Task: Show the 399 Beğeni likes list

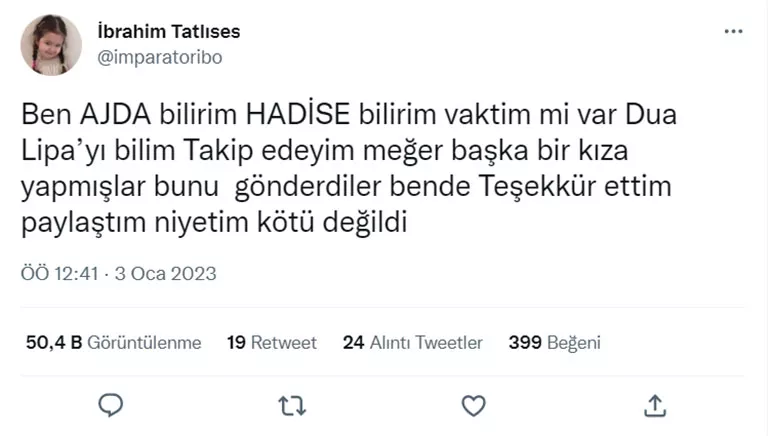Action: pyautogui.click(x=554, y=342)
